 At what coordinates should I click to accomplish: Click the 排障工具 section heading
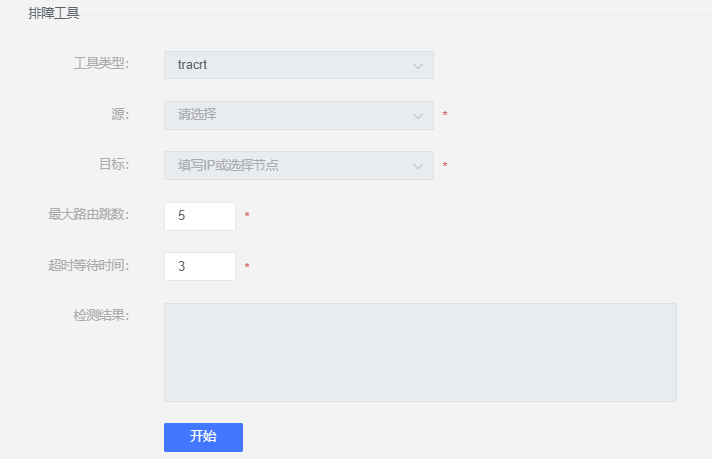[x=54, y=13]
